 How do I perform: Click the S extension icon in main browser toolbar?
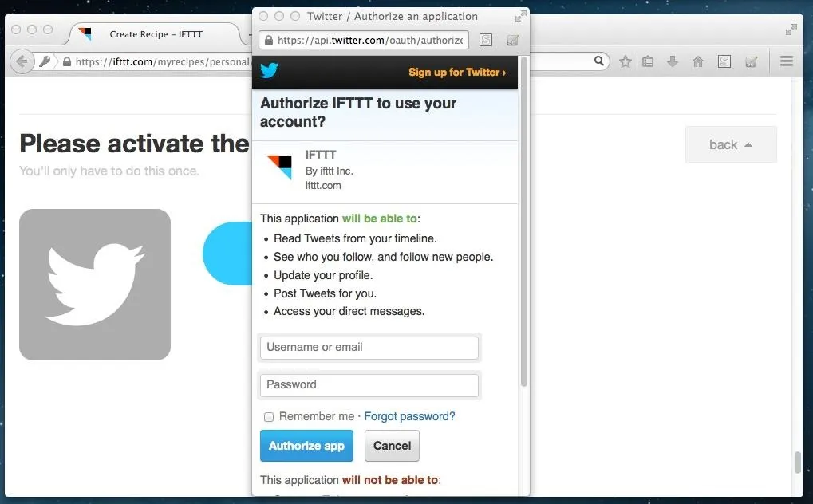pos(724,61)
